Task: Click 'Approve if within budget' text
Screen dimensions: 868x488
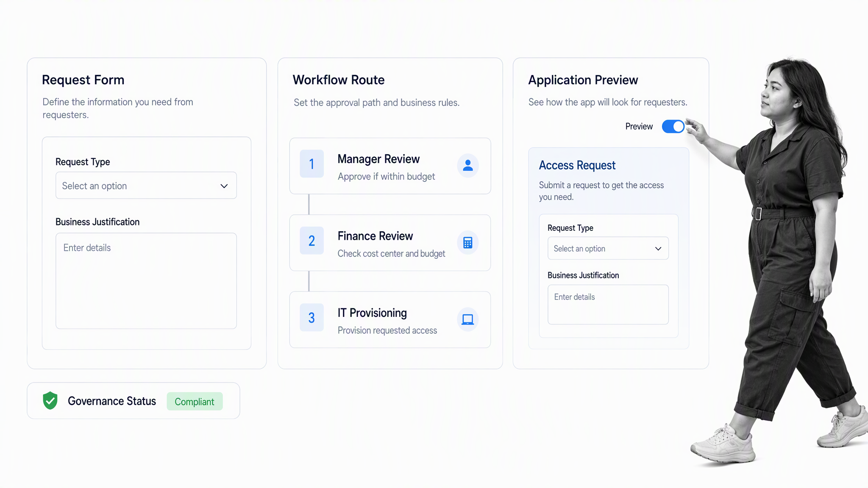Action: (387, 177)
